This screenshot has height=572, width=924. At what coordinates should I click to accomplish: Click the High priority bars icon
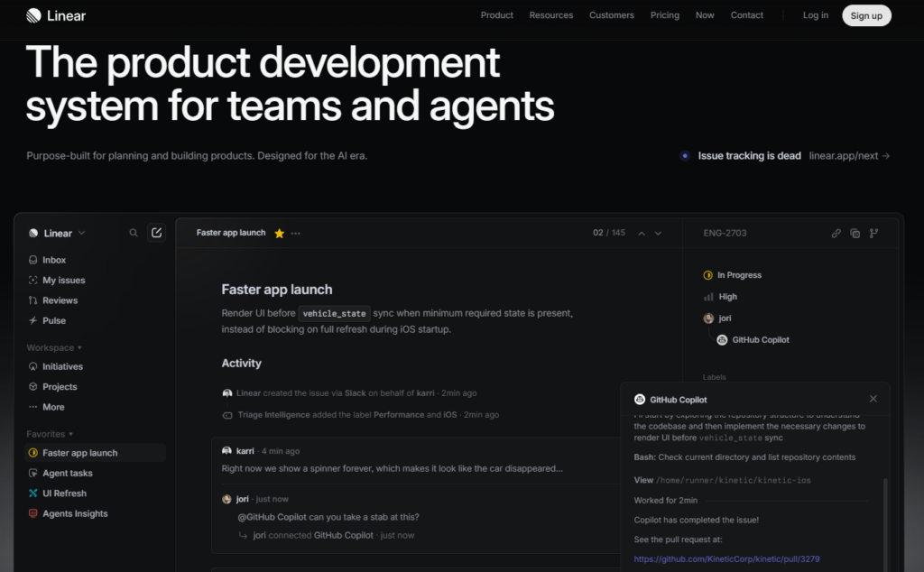708,297
